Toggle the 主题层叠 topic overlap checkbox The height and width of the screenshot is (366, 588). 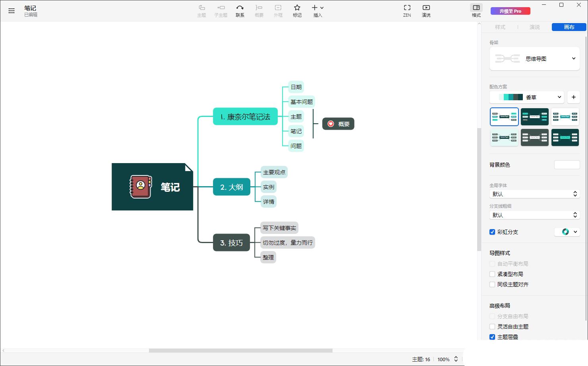tap(492, 337)
